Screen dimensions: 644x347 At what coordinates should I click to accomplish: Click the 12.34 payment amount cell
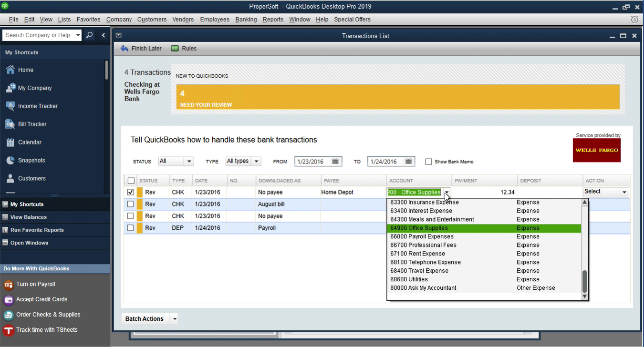pyautogui.click(x=484, y=192)
